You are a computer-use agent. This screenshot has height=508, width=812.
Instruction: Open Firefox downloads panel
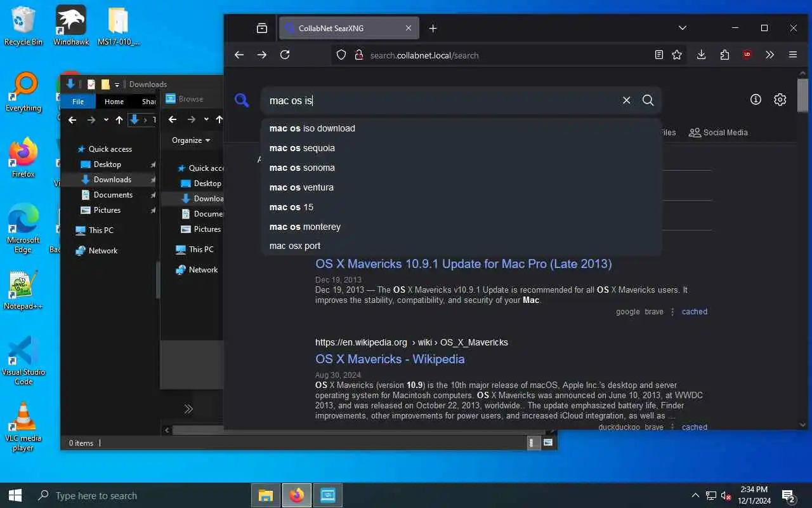(701, 55)
